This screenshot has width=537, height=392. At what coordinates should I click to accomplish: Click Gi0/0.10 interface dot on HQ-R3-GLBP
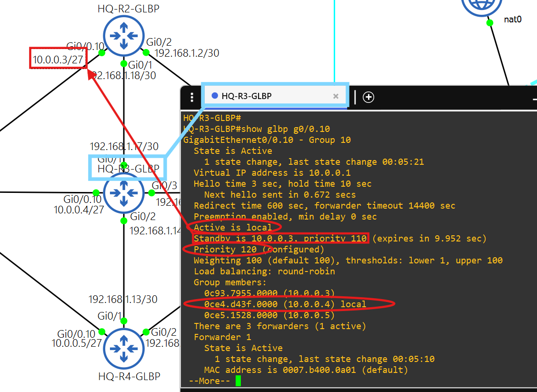[x=96, y=193]
